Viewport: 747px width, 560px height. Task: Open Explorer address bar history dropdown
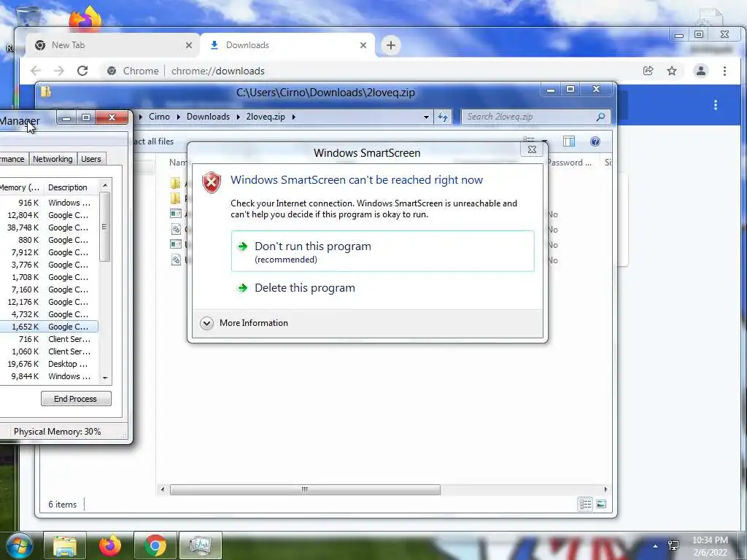coord(426,117)
